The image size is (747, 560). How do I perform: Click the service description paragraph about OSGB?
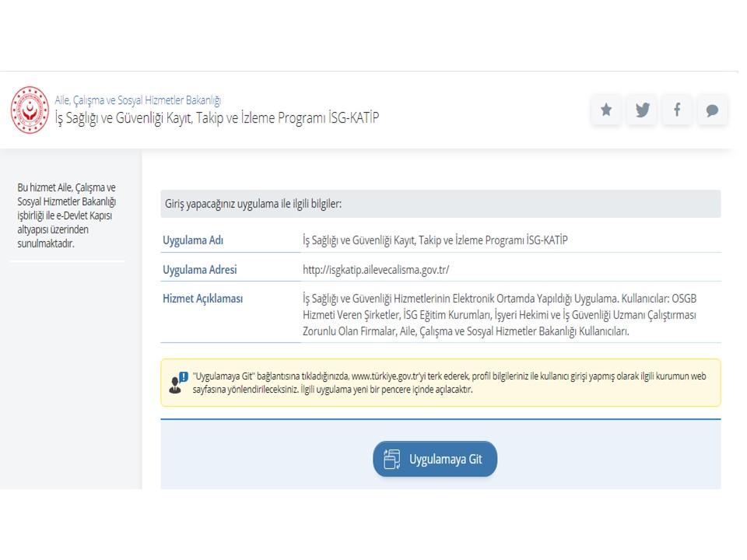click(499, 315)
